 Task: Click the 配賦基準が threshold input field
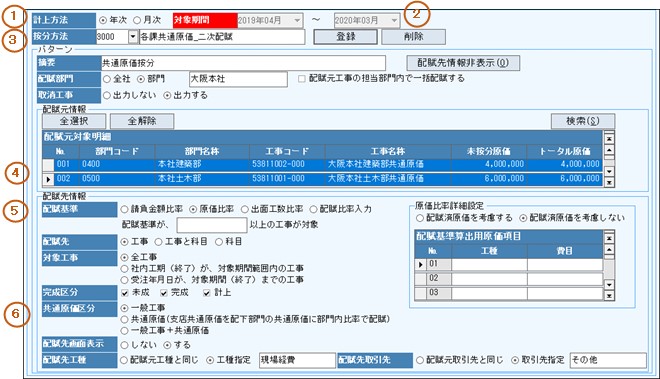[x=212, y=225]
